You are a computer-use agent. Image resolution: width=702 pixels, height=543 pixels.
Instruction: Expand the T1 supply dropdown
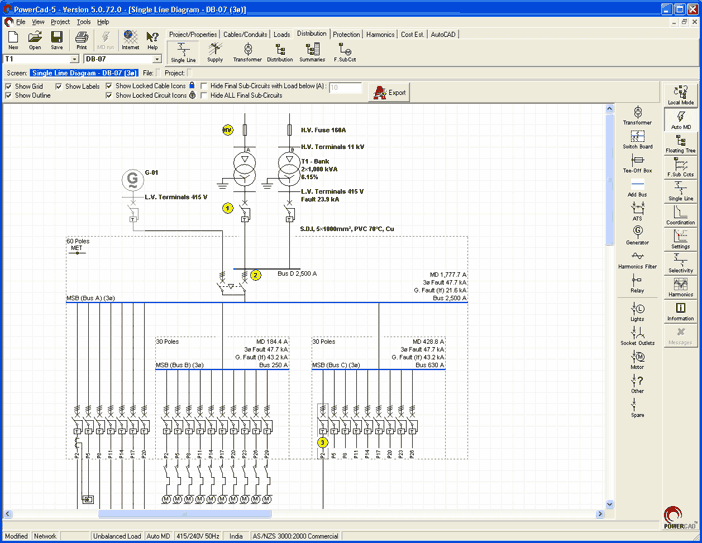pyautogui.click(x=75, y=59)
